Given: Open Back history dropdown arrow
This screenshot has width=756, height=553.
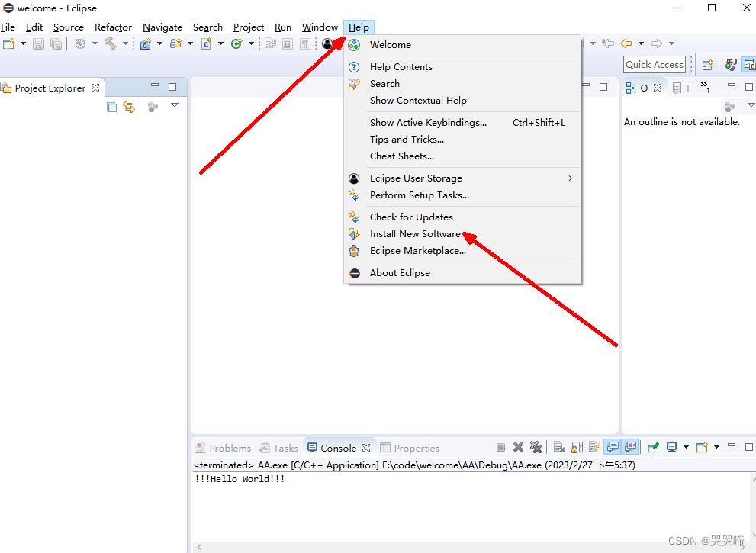Looking at the screenshot, I should coord(642,43).
